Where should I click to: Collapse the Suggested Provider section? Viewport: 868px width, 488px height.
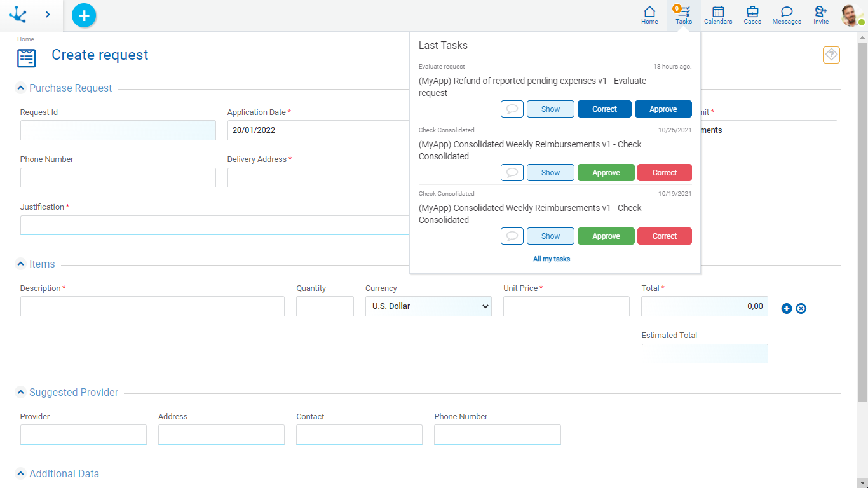point(21,393)
